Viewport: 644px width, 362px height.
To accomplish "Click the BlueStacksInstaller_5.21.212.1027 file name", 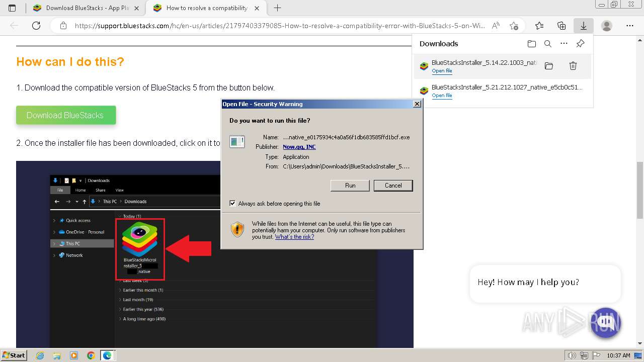I will coord(507,87).
